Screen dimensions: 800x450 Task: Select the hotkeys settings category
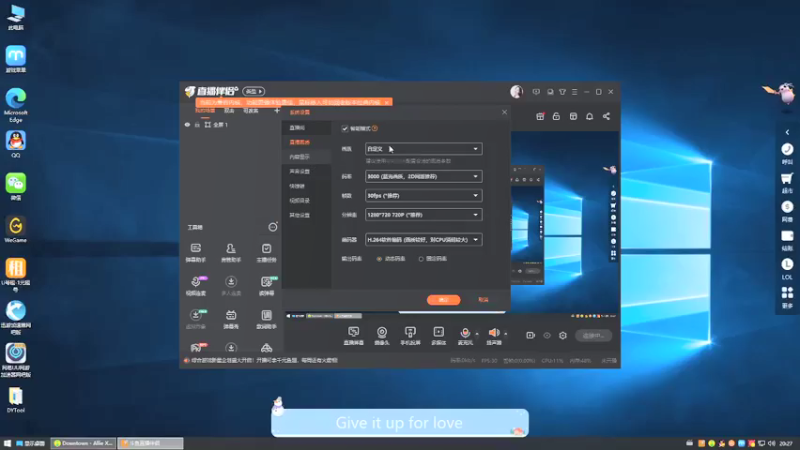pos(307,186)
